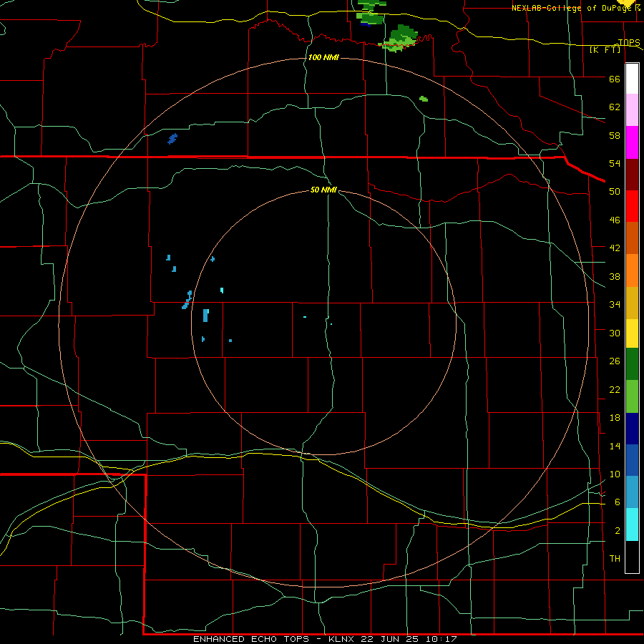
Task: Select the '18' legend value
Action: 615,418
